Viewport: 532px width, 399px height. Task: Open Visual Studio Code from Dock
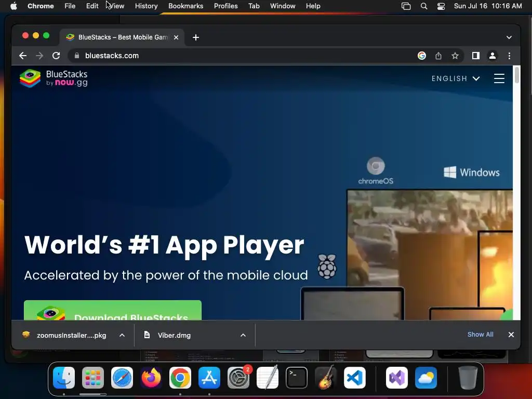[x=355, y=378]
